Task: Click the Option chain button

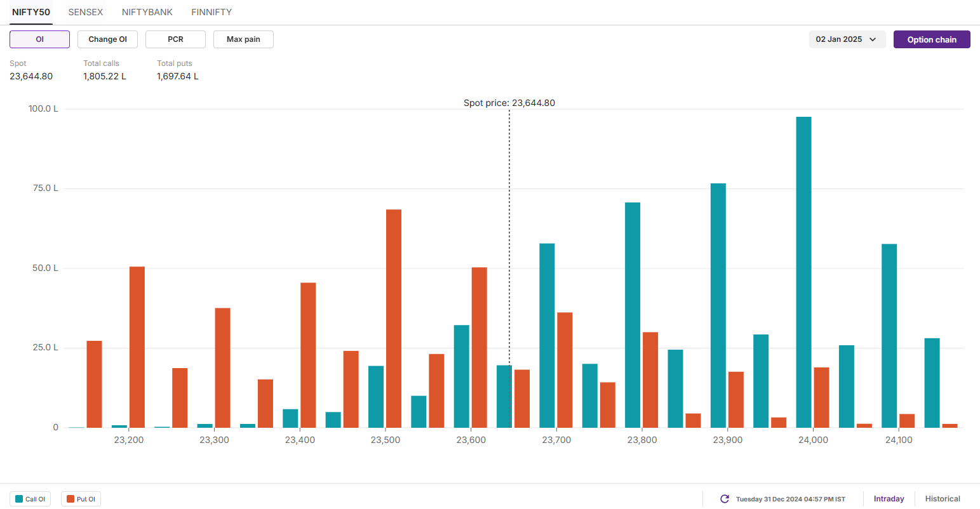Action: click(932, 39)
